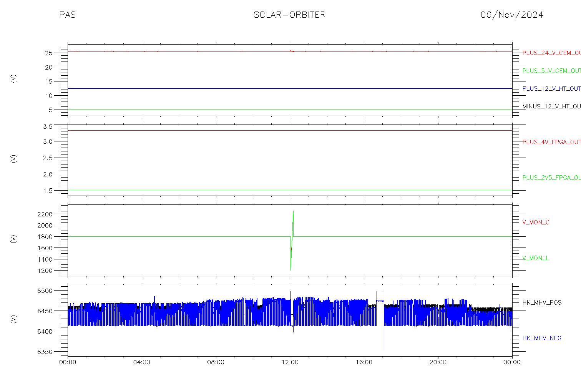Click the 16:00 time axis label
The width and height of the screenshot is (581, 392).
tap(364, 362)
